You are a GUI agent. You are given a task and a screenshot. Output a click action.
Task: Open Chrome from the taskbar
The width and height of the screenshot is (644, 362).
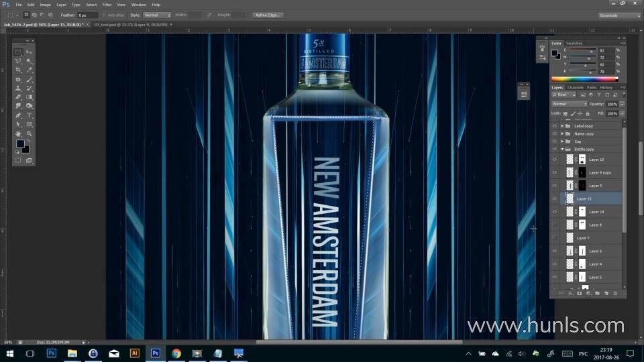point(176,353)
